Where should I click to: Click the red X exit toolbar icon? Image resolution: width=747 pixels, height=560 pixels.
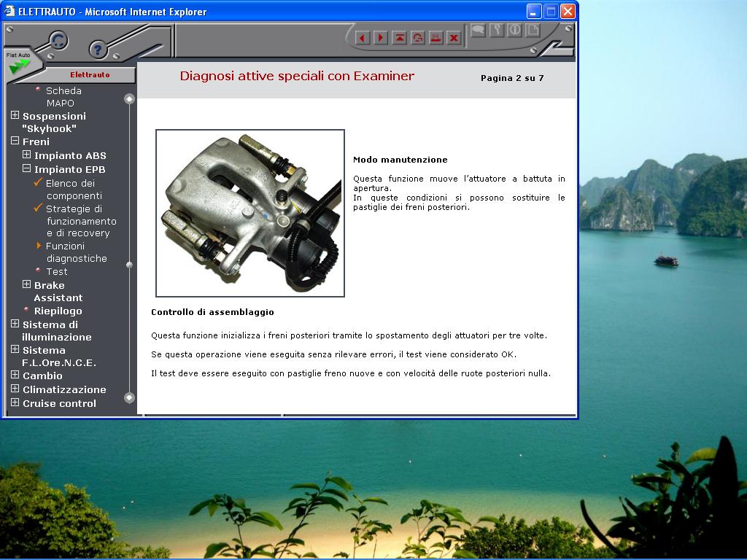coord(454,38)
